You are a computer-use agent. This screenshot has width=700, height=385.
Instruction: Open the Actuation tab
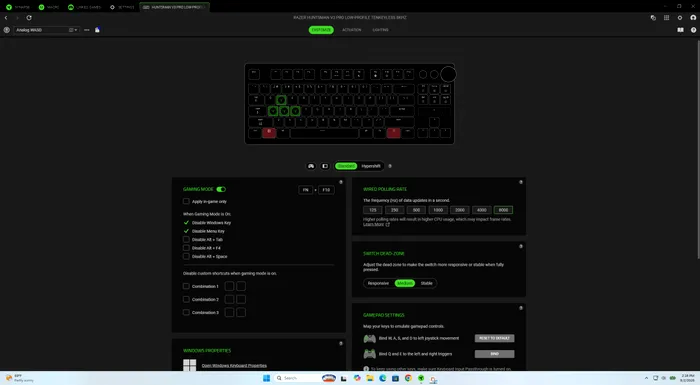(x=351, y=30)
